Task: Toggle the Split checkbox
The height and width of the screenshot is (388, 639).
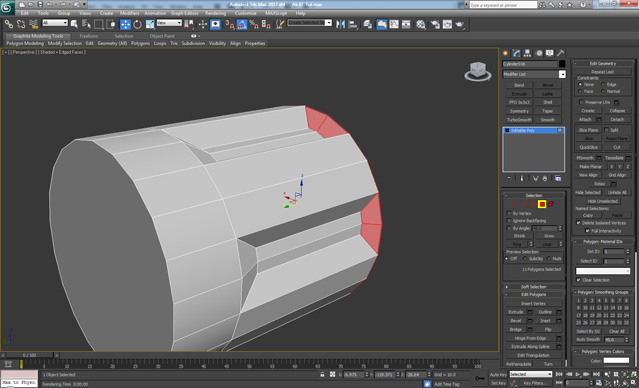Action: pos(606,130)
